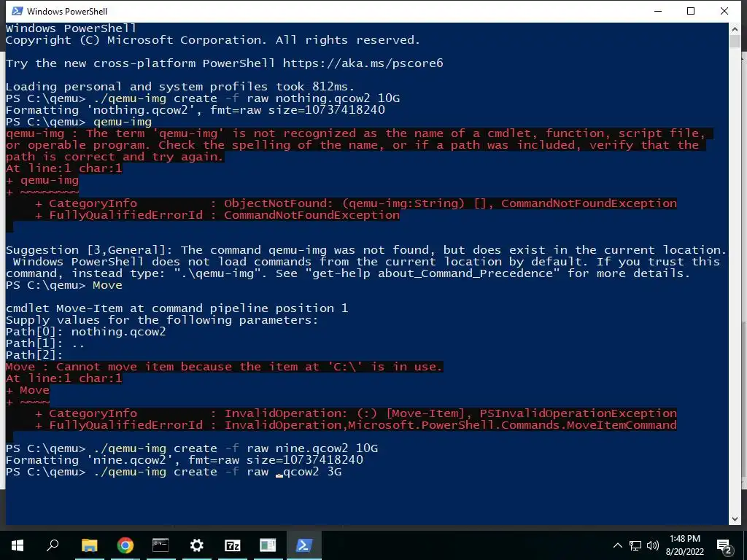Image resolution: width=747 pixels, height=560 pixels.
Task: Click the 'Cannot move item' error line
Action: click(225, 367)
